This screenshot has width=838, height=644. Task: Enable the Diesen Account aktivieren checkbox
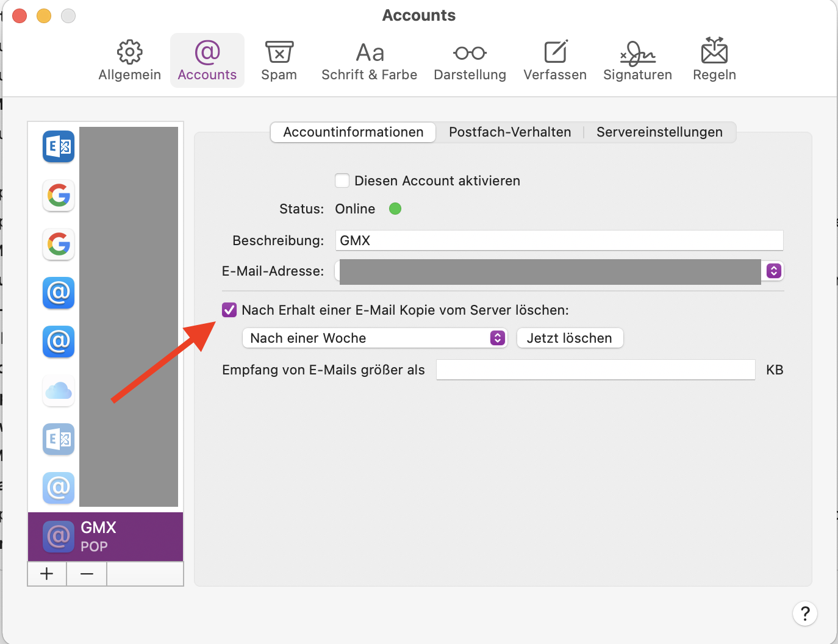coord(342,181)
